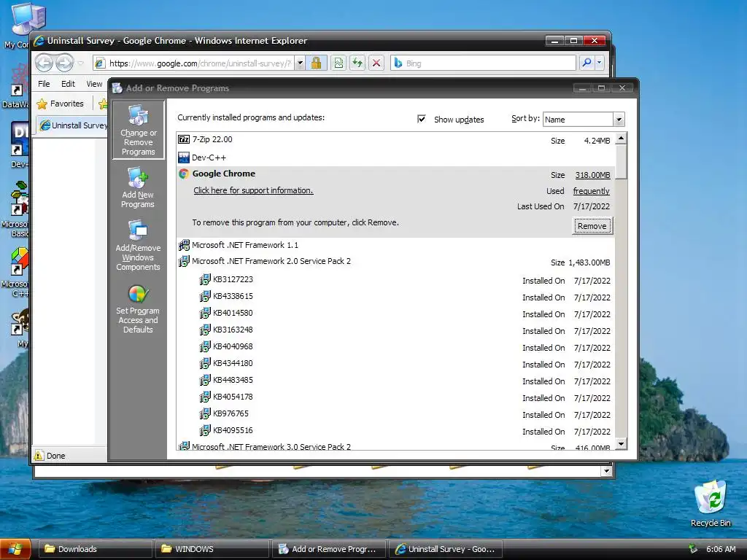Select the KB4338615 update icon
This screenshot has width=747, height=560.
pyautogui.click(x=205, y=296)
